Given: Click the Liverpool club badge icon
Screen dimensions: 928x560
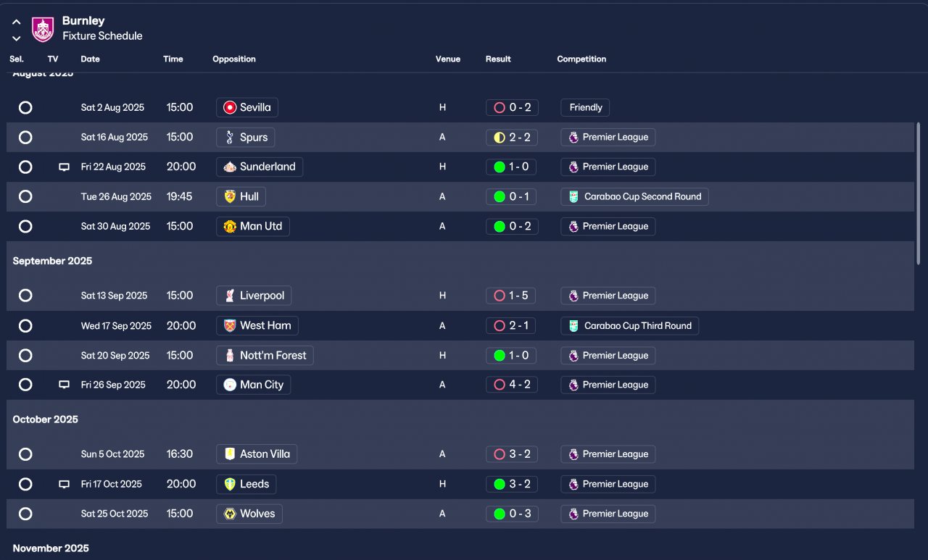Looking at the screenshot, I should [230, 296].
